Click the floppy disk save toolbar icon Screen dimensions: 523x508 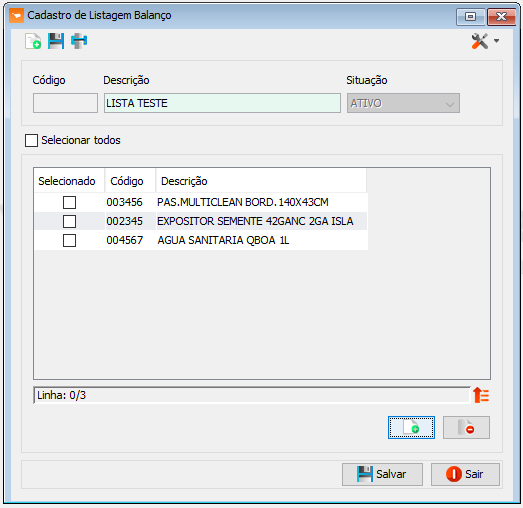[x=56, y=41]
